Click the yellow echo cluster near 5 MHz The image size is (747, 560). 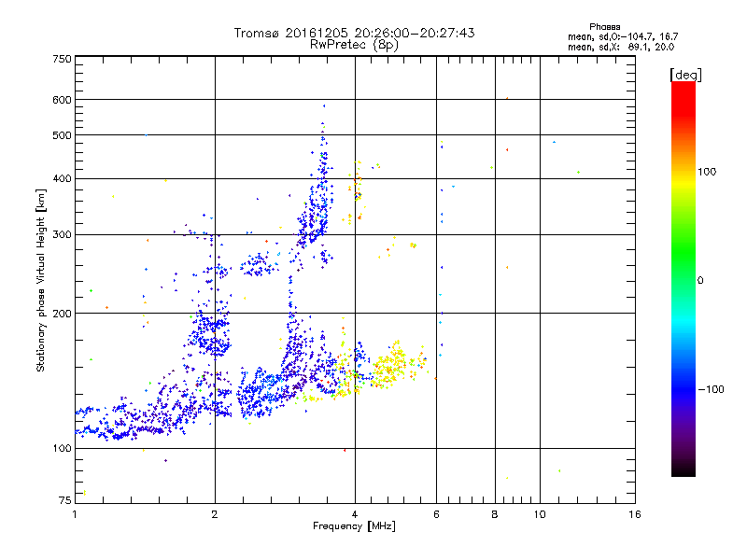[x=389, y=366]
